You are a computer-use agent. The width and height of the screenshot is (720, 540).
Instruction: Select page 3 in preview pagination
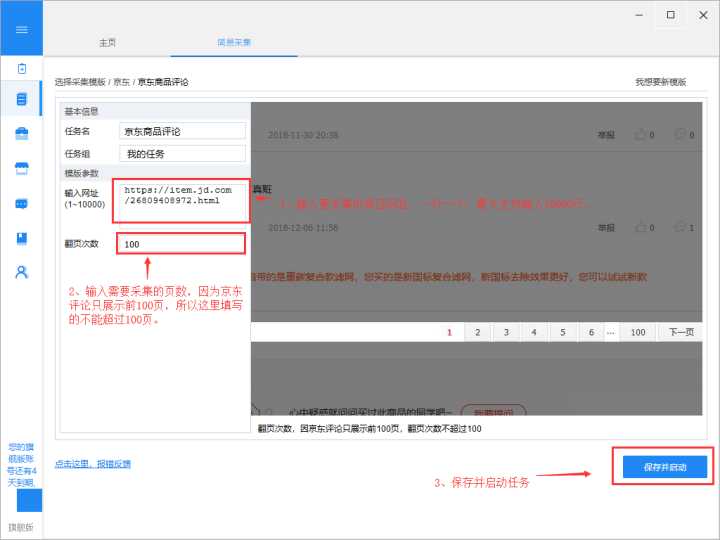[506, 332]
